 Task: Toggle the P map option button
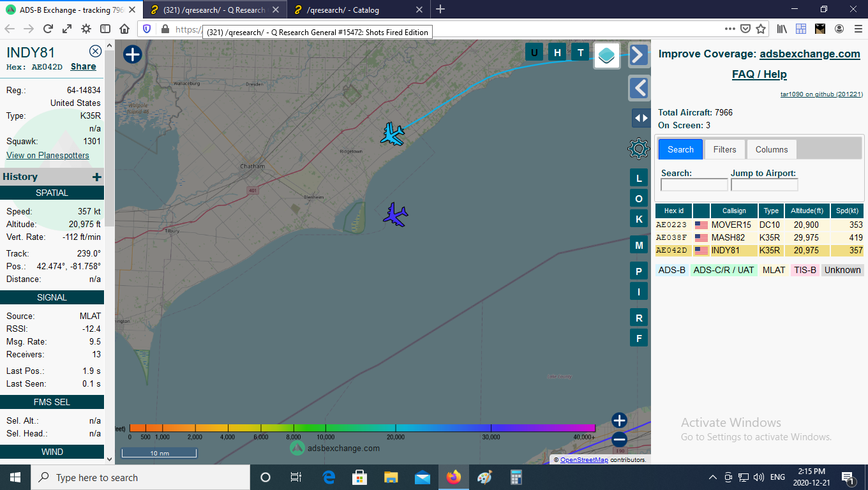pyautogui.click(x=639, y=271)
